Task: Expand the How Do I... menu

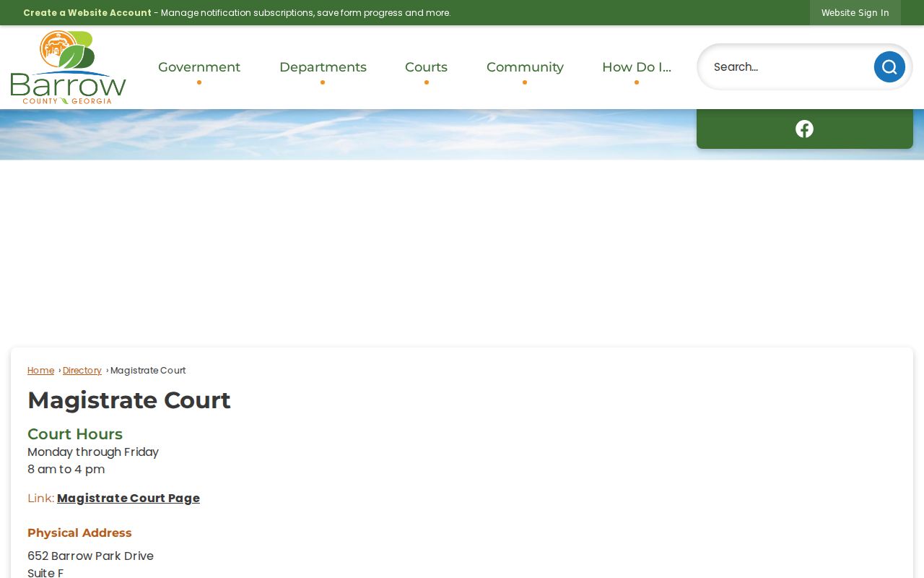Action: point(637,67)
